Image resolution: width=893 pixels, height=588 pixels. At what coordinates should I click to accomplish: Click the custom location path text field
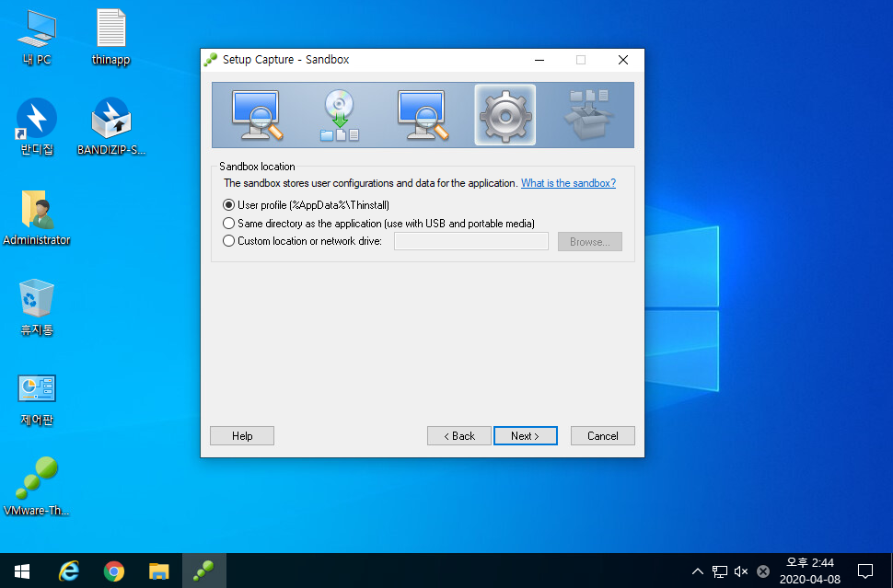[x=471, y=241]
